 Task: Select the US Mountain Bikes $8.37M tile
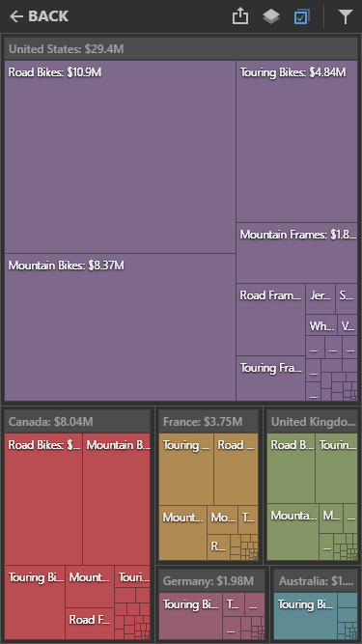point(120,327)
